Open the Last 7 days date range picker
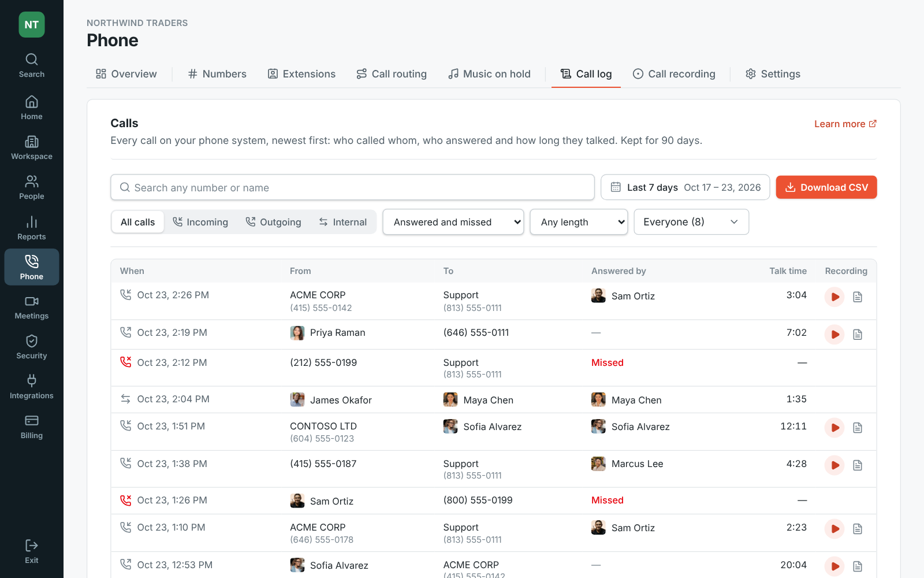 [x=685, y=187]
